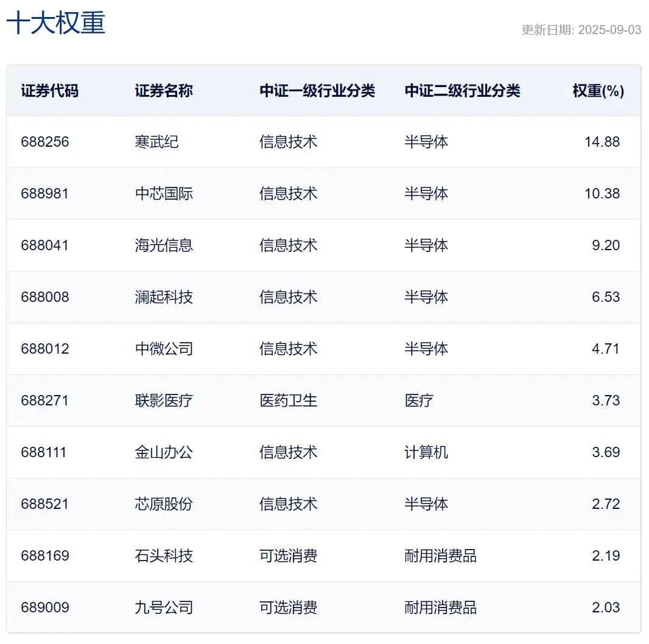Click 信息技术 in the 海光信息 row
Image resolution: width=649 pixels, height=644 pixels.
(x=289, y=245)
